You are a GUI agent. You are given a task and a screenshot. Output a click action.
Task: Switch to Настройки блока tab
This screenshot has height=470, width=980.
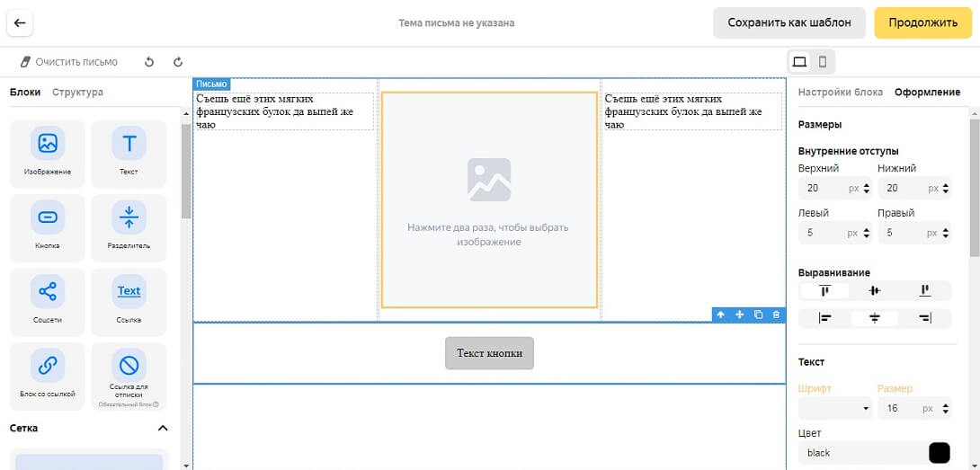tap(840, 92)
